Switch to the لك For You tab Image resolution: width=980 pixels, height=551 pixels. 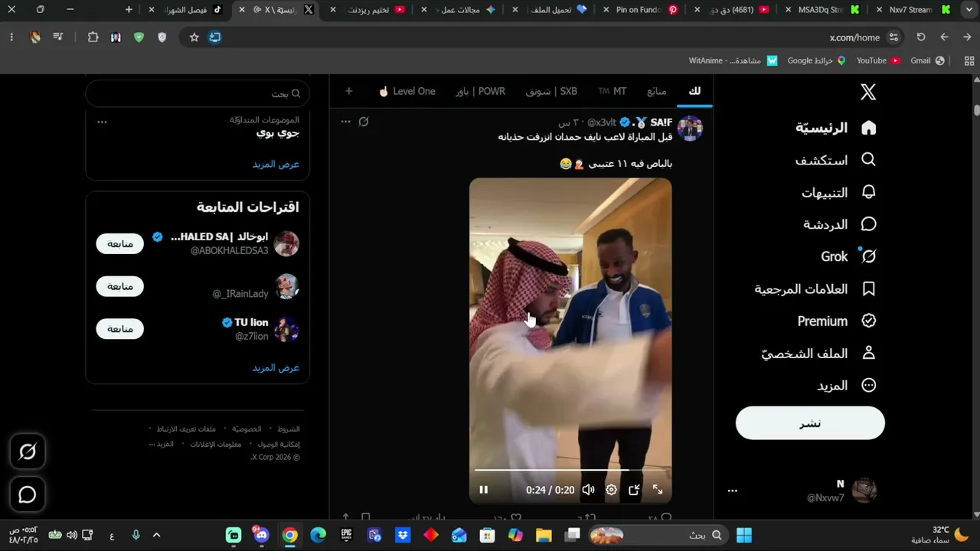coord(694,91)
